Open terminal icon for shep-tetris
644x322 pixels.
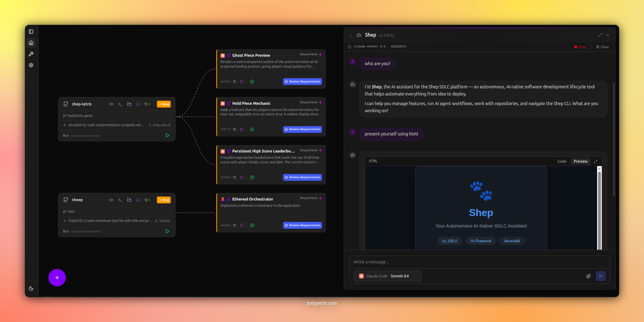[x=120, y=104]
